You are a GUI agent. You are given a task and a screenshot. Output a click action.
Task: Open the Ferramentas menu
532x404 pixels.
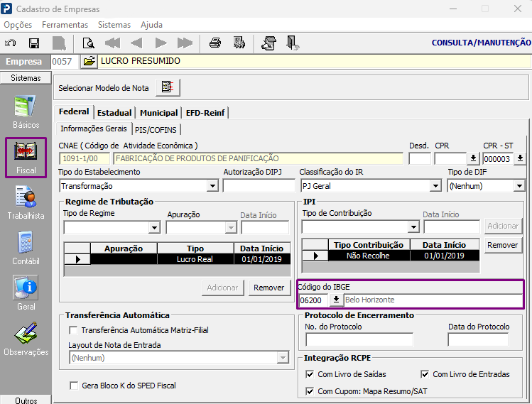point(65,25)
